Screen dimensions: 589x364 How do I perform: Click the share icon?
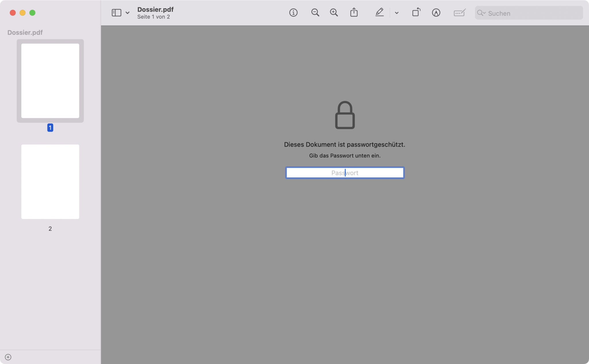(355, 13)
